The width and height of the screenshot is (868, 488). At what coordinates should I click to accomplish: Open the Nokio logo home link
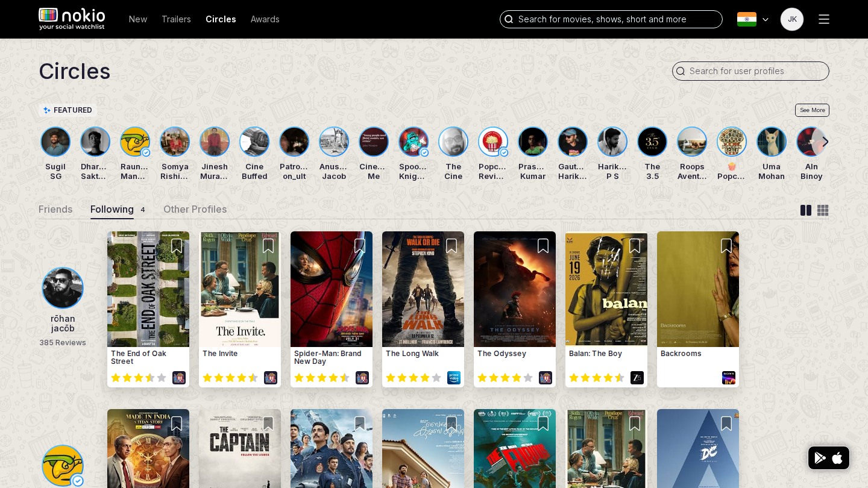tap(72, 19)
